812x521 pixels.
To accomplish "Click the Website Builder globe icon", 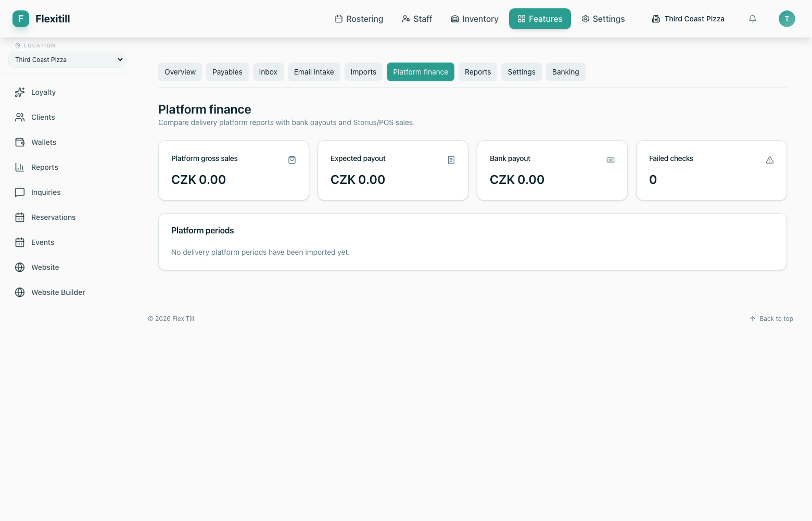I will (x=20, y=292).
